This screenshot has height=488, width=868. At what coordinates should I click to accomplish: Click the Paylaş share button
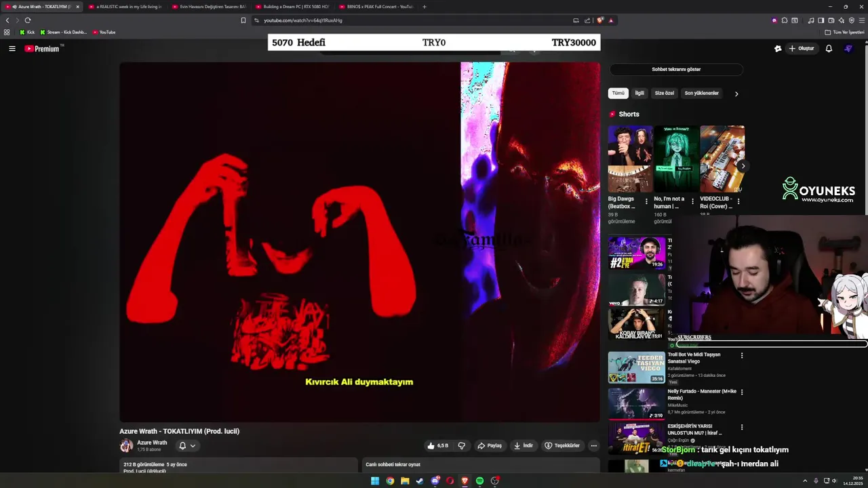pos(490,445)
